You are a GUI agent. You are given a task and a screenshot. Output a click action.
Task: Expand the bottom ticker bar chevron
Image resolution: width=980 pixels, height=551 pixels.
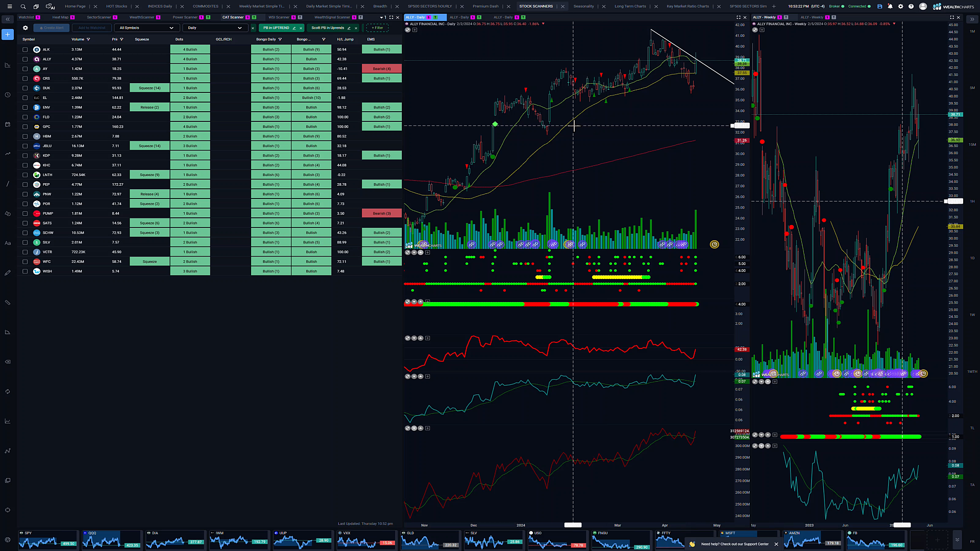957,540
